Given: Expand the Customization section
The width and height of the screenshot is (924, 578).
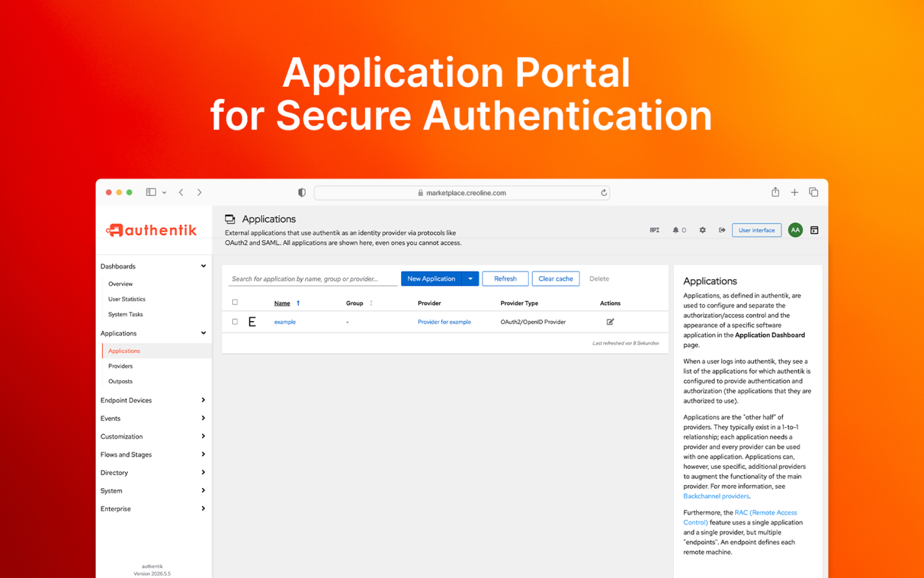Looking at the screenshot, I should click(203, 436).
